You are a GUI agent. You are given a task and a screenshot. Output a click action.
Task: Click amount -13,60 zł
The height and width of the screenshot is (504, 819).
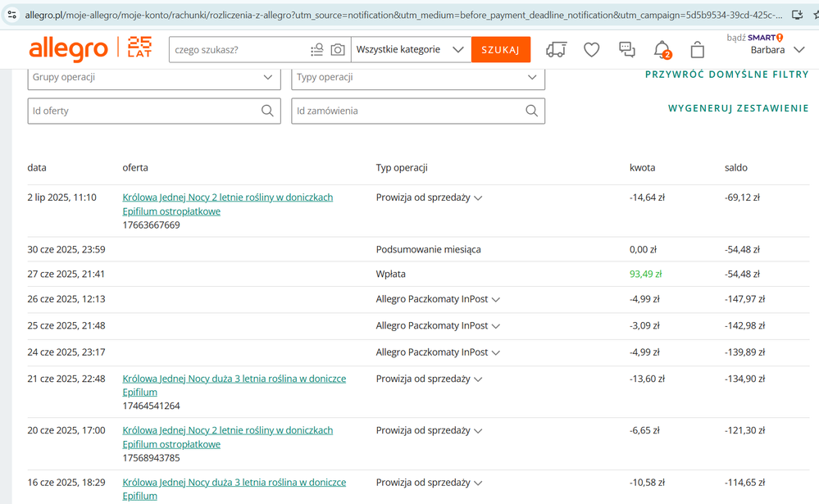pyautogui.click(x=647, y=379)
